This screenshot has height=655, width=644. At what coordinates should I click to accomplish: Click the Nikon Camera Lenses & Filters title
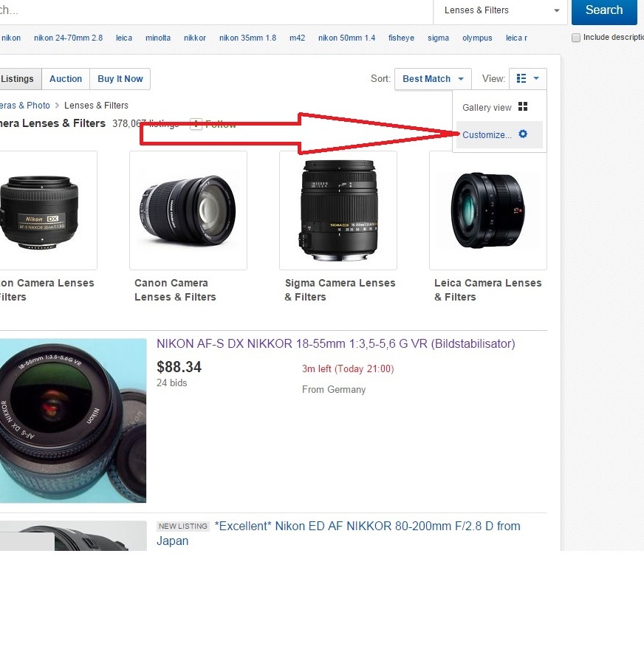pyautogui.click(x=47, y=290)
